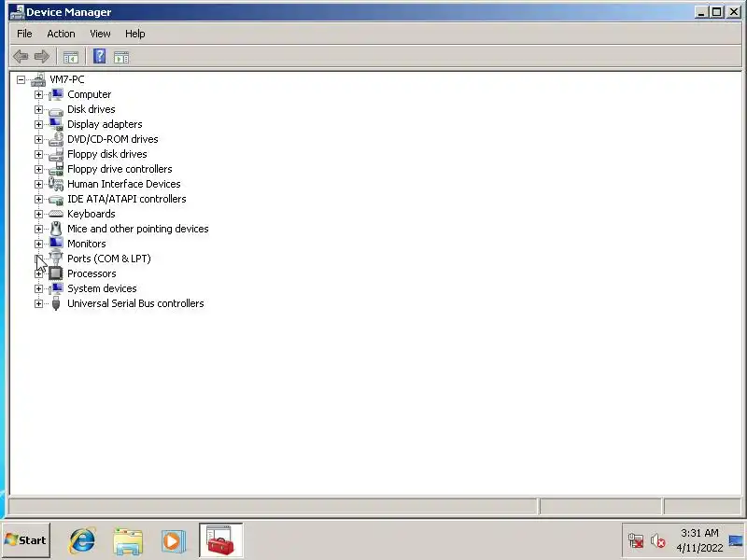Select the "Ports (COM & LPT)" label
This screenshot has width=747, height=560.
(x=109, y=259)
